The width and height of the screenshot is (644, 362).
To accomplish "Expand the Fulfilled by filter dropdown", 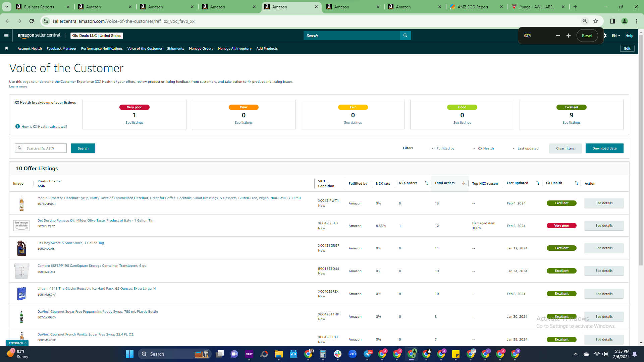I will click(443, 148).
